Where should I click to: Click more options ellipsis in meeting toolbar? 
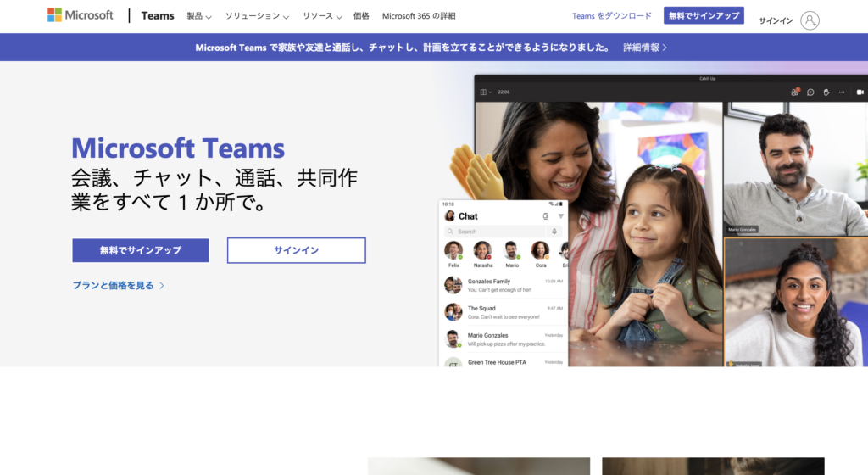842,92
